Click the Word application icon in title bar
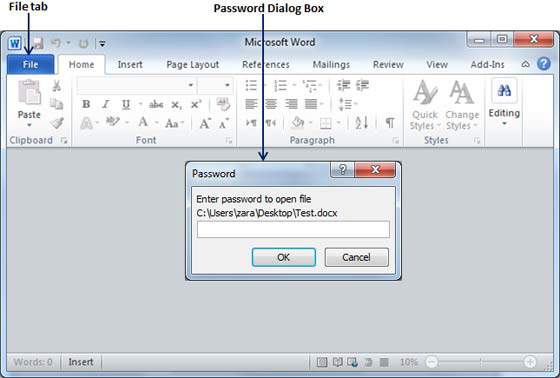Viewport: 560px width, 378px height. click(15, 44)
